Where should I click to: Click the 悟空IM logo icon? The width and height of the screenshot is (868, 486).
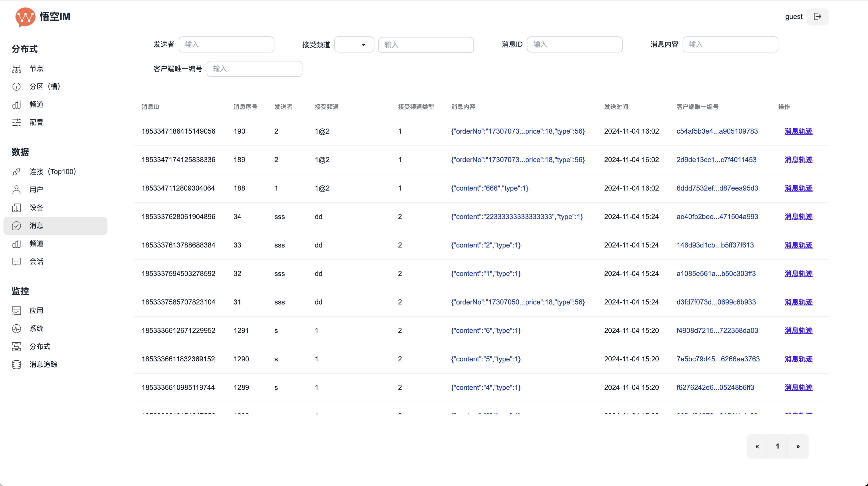(x=25, y=17)
